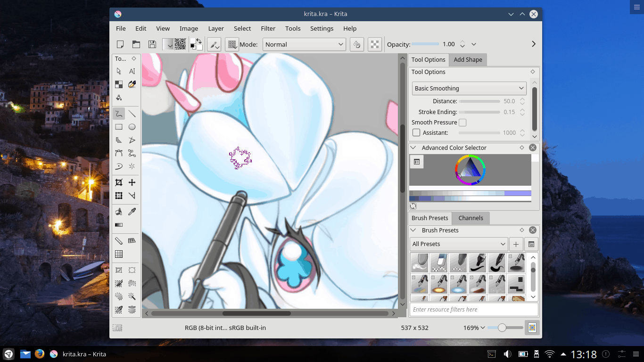Select the Multibrush tool
This screenshot has width=644, height=362.
(132, 166)
